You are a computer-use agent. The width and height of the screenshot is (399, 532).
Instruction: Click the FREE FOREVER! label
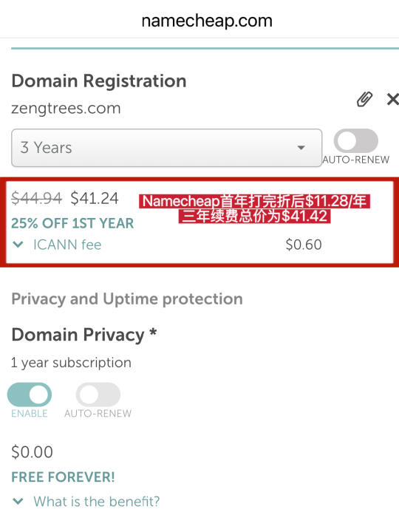[63, 477]
